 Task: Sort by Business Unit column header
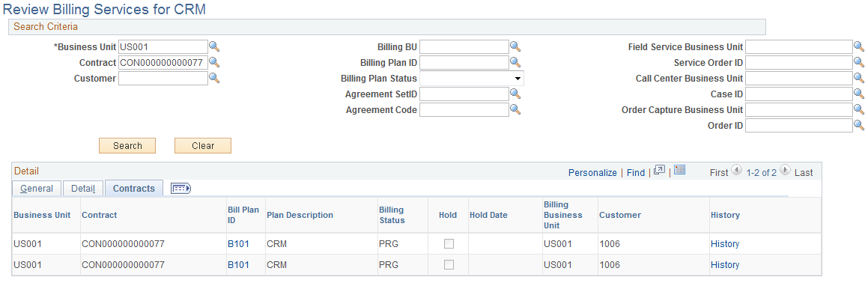pos(42,215)
